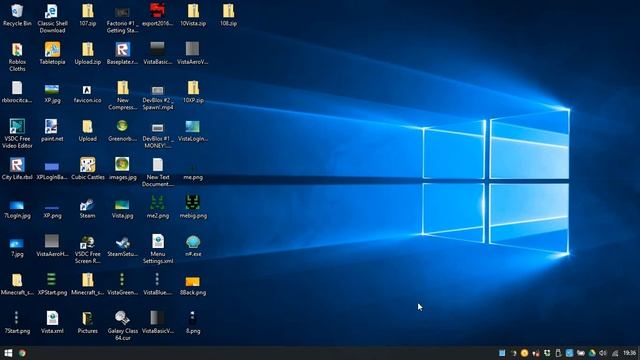
Task: Open the Roblox Cloths icon
Action: (17, 57)
